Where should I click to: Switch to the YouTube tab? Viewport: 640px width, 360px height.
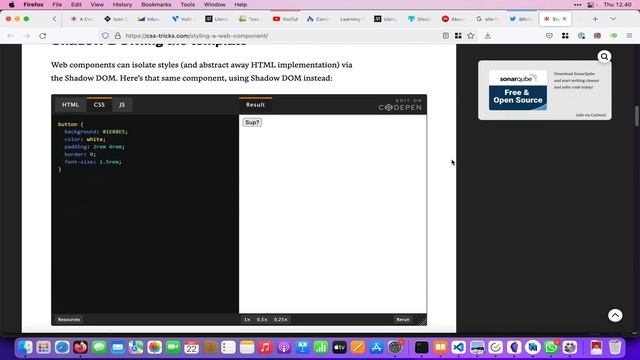tap(285, 19)
